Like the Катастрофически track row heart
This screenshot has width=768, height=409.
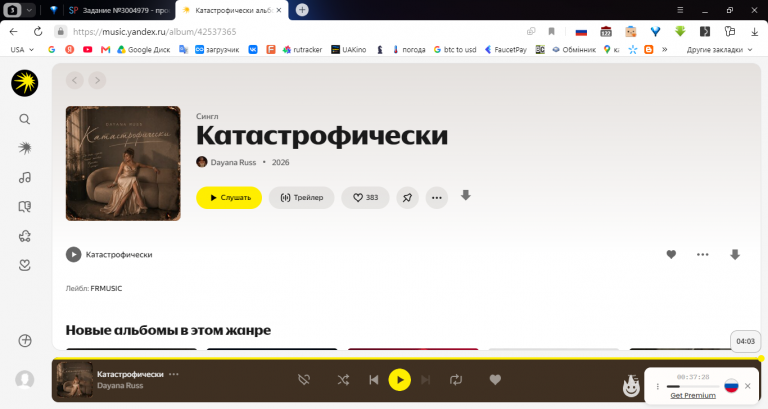pyautogui.click(x=671, y=254)
